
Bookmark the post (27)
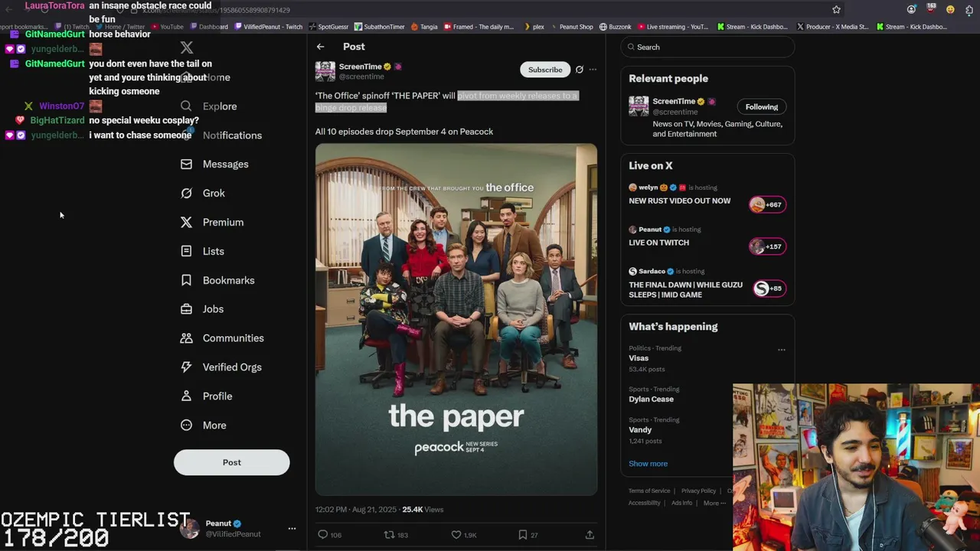(528, 535)
